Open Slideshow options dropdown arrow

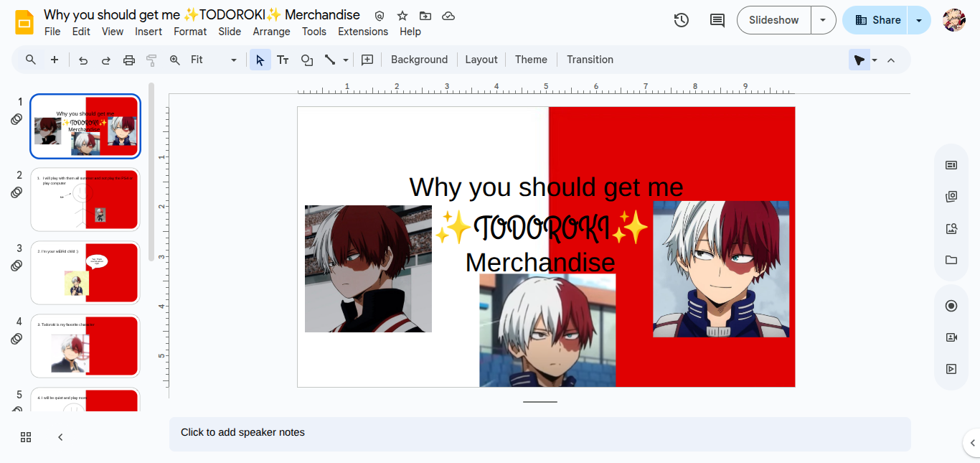pos(824,20)
